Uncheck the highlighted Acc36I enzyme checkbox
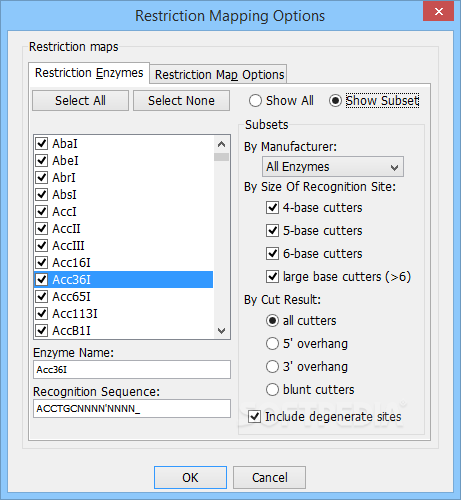 42,279
